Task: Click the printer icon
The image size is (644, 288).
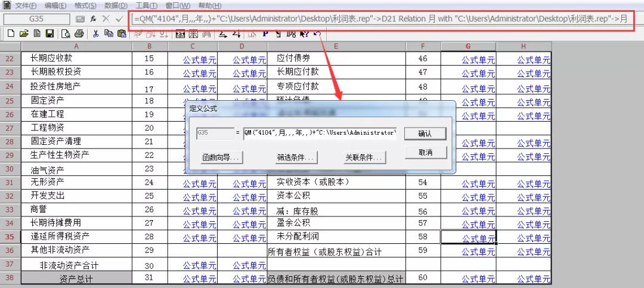Action: [x=79, y=33]
